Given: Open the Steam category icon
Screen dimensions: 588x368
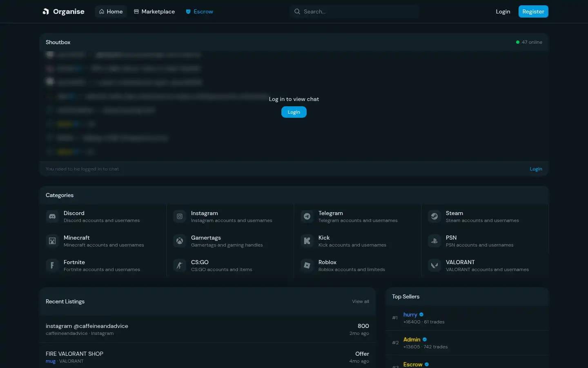Looking at the screenshot, I should point(434,216).
